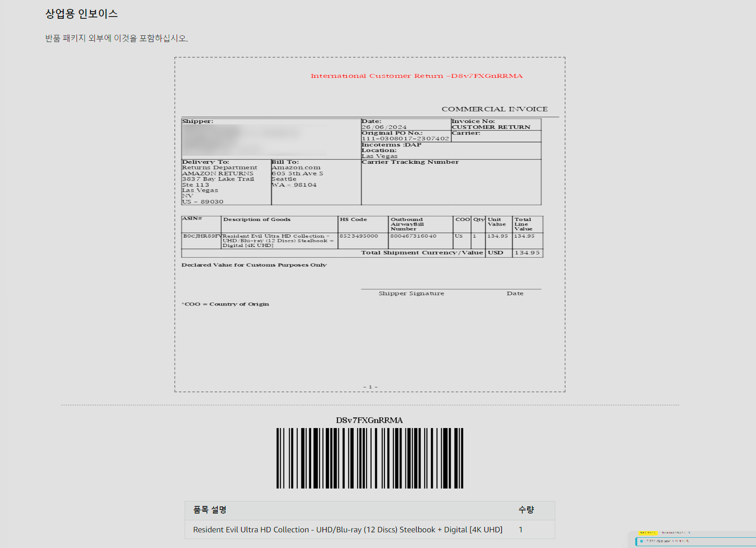Click the 3837 Bay Lake Trail address line
The width and height of the screenshot is (756, 548).
tap(218, 179)
